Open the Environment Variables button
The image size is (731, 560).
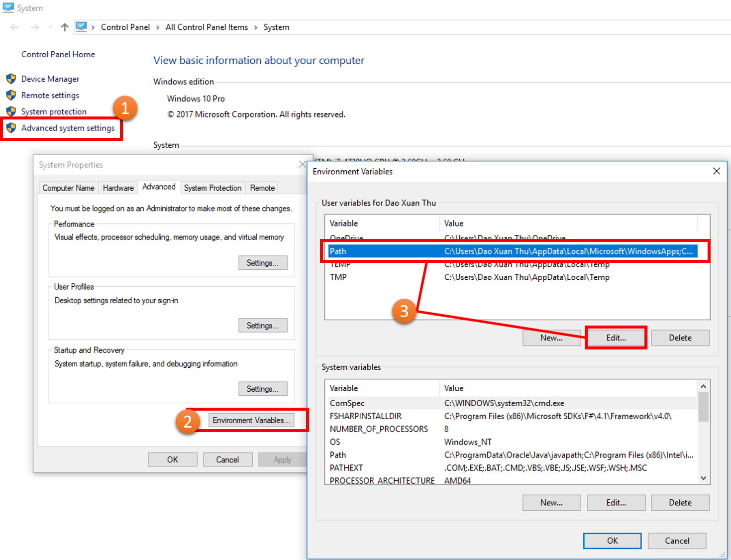(251, 420)
